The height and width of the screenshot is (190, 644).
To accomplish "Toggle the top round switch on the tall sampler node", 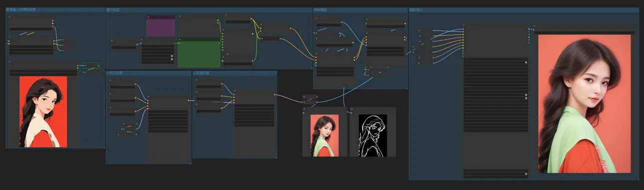I will point(526,62).
